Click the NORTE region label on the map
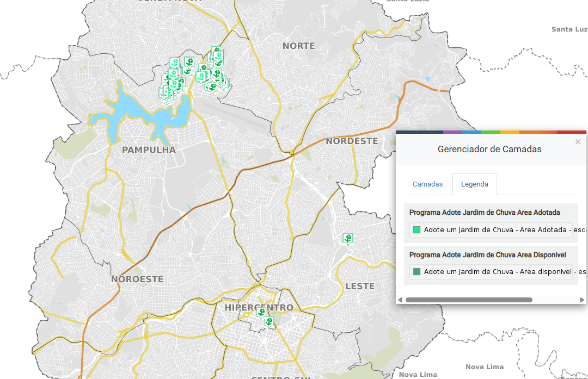 [298, 46]
